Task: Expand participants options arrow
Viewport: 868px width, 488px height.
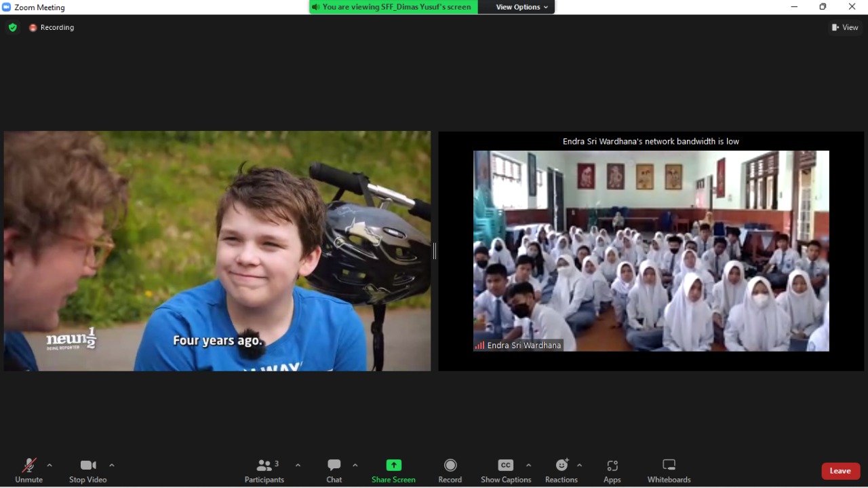Action: 298,466
